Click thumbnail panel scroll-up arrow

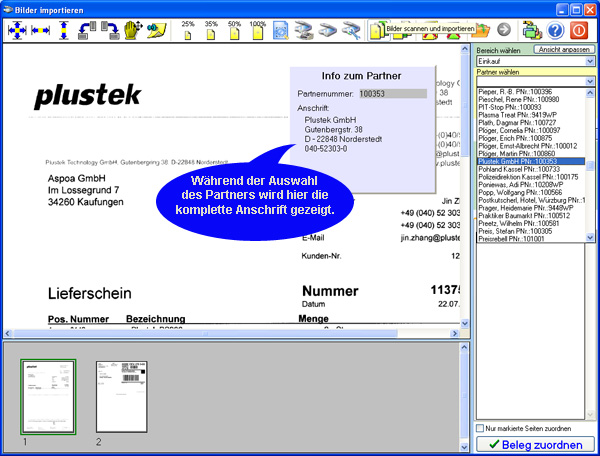[x=464, y=347]
